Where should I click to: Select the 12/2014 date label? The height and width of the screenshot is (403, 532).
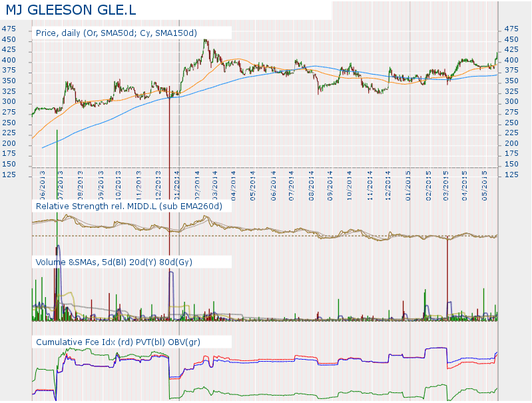(x=388, y=186)
